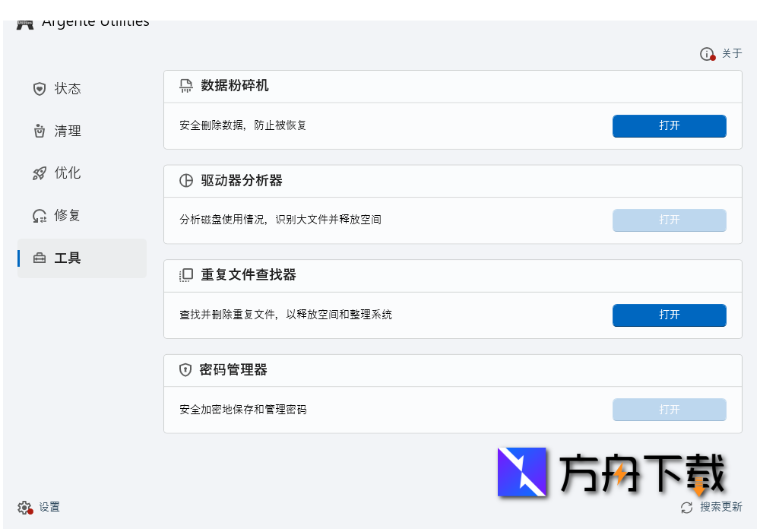Click the 修复 repair icon in sidebar
Screen dimensions: 760x532
point(39,215)
